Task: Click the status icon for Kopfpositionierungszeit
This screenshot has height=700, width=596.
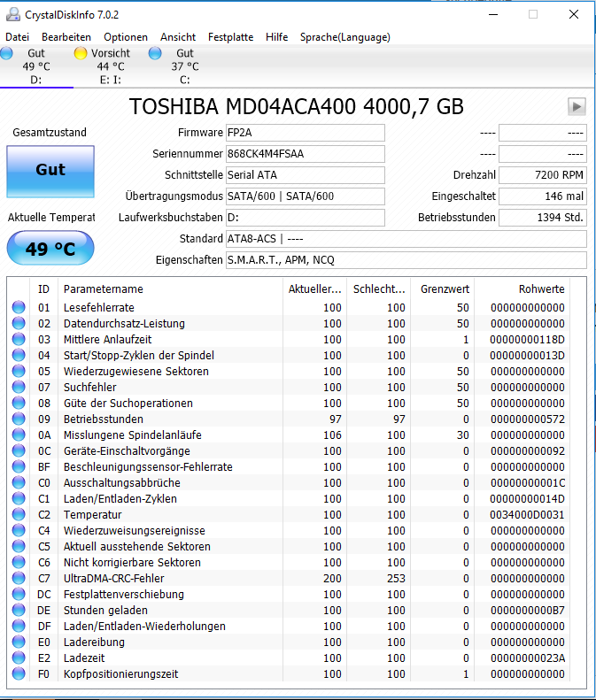Action: tap(19, 673)
